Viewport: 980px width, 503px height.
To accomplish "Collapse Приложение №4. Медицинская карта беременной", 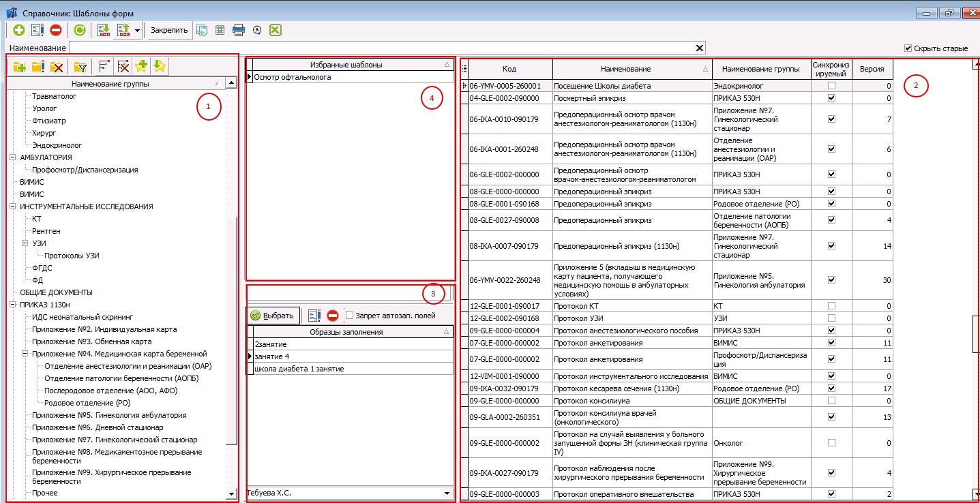I will [x=25, y=354].
